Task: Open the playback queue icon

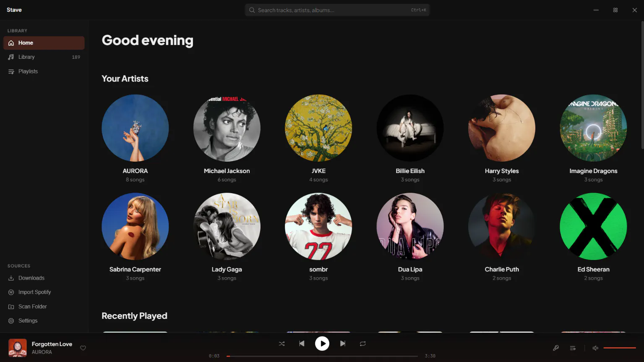Action: (573, 348)
